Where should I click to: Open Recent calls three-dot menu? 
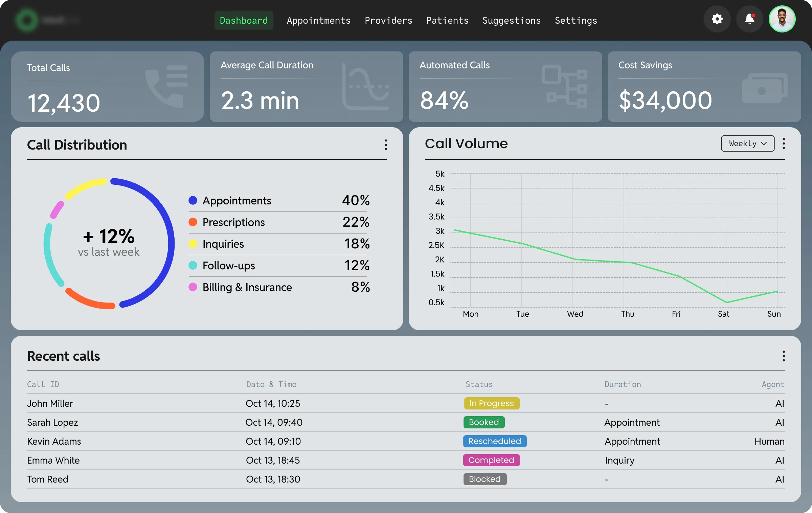click(x=784, y=356)
